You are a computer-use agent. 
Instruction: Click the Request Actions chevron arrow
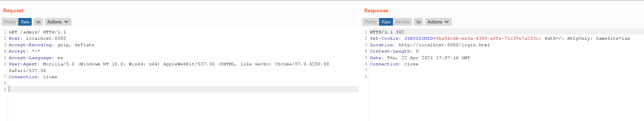click(66, 22)
